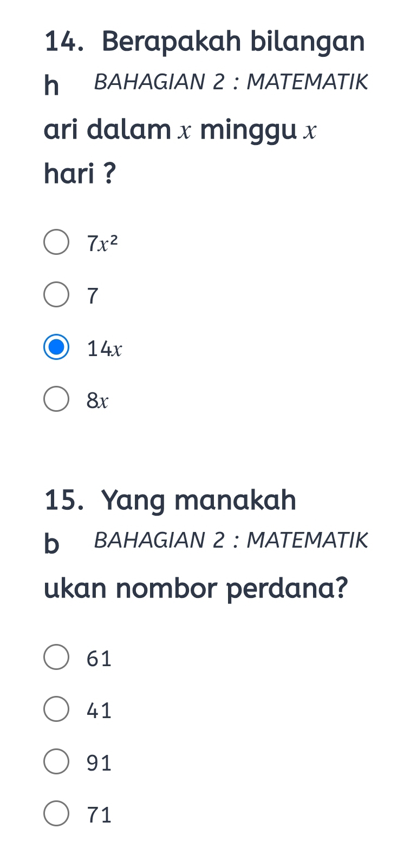
Task: Click the 14x answer label text
Action: pyautogui.click(x=104, y=349)
